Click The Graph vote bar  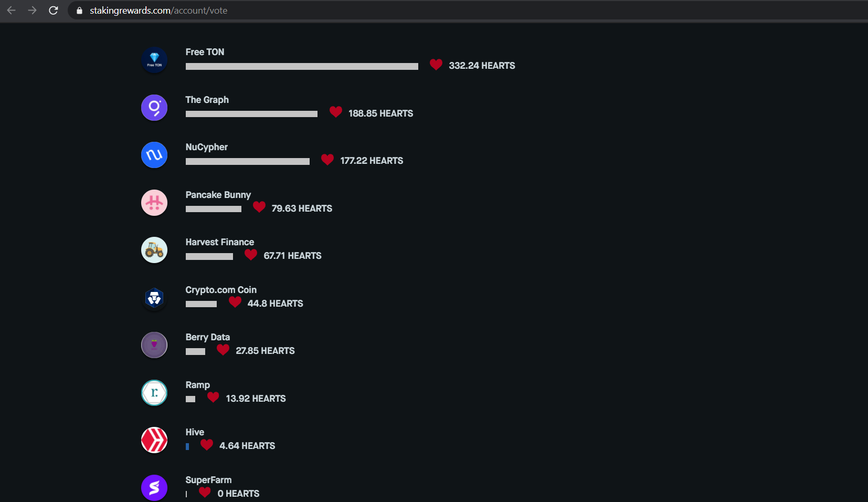click(x=251, y=114)
